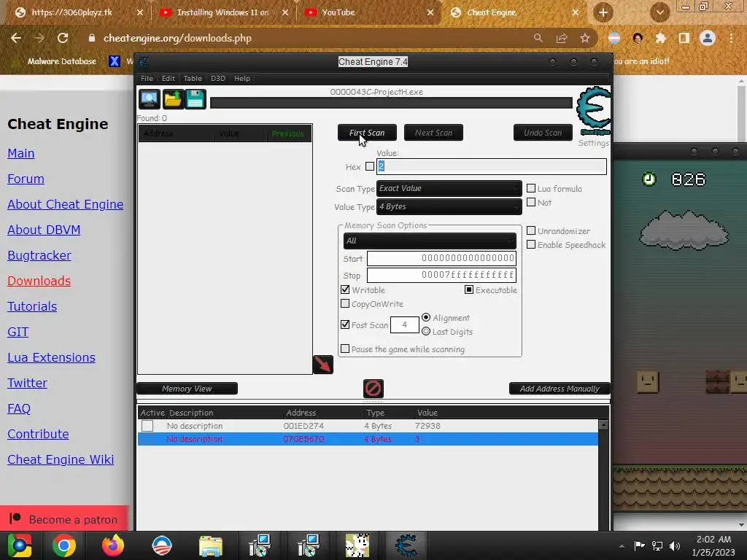The height and width of the screenshot is (560, 747).
Task: Open Chrome profile avatar icon
Action: [708, 38]
